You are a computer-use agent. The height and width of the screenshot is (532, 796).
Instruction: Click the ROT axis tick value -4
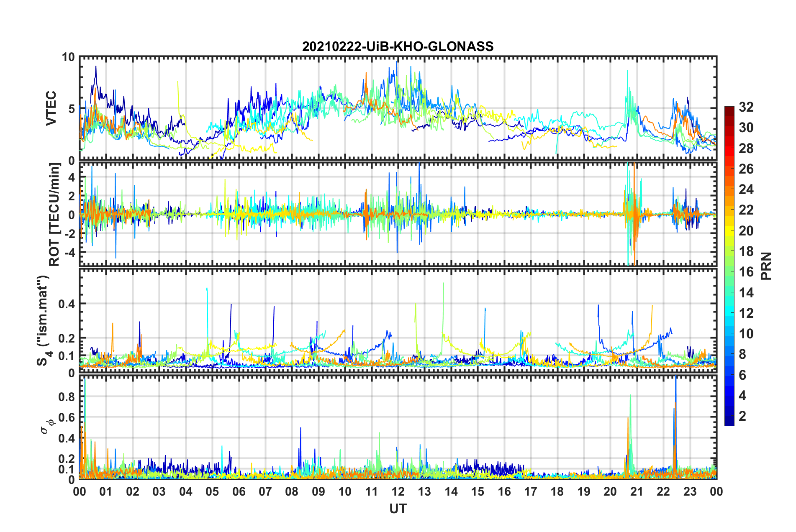click(69, 253)
